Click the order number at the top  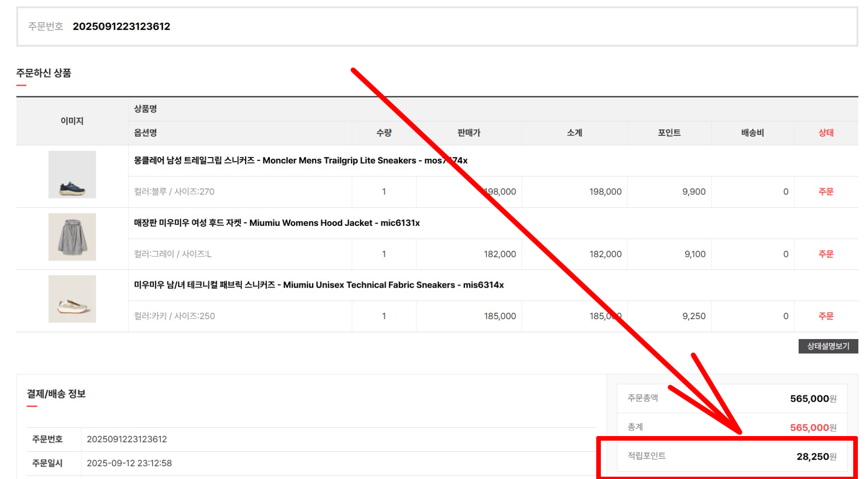pos(122,27)
